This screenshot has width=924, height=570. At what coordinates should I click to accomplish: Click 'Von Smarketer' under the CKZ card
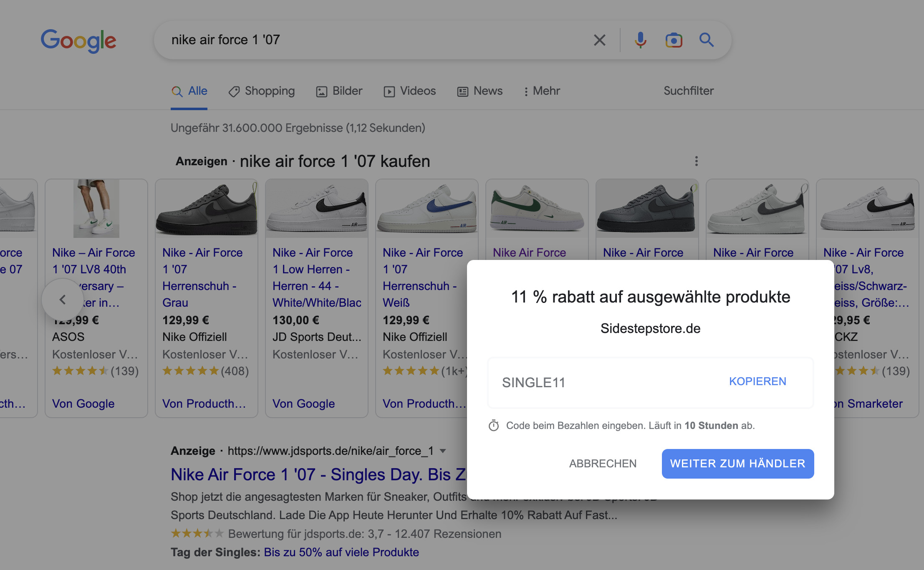tap(869, 404)
